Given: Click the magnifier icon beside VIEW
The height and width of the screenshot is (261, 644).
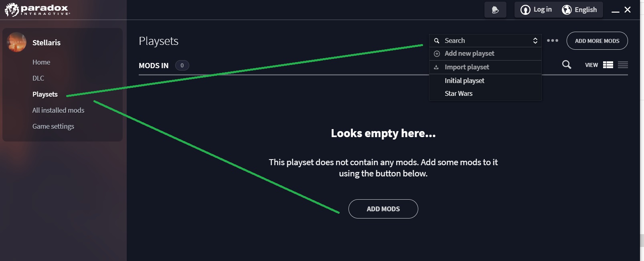Looking at the screenshot, I should pyautogui.click(x=567, y=65).
